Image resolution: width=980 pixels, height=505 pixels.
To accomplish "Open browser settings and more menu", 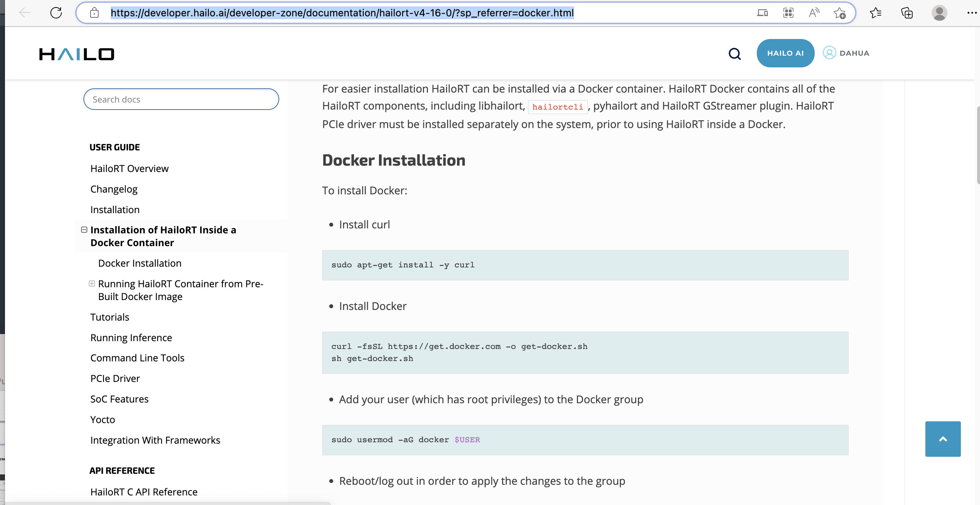I will 971,12.
